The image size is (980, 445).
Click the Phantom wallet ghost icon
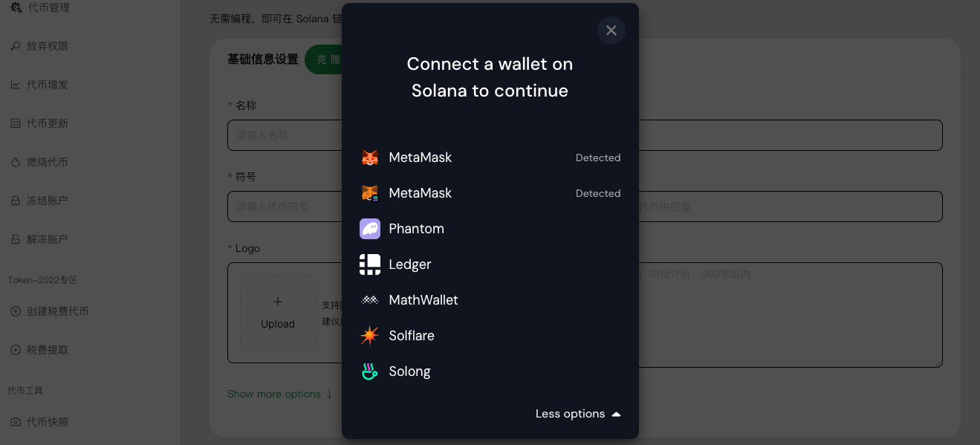pos(370,229)
